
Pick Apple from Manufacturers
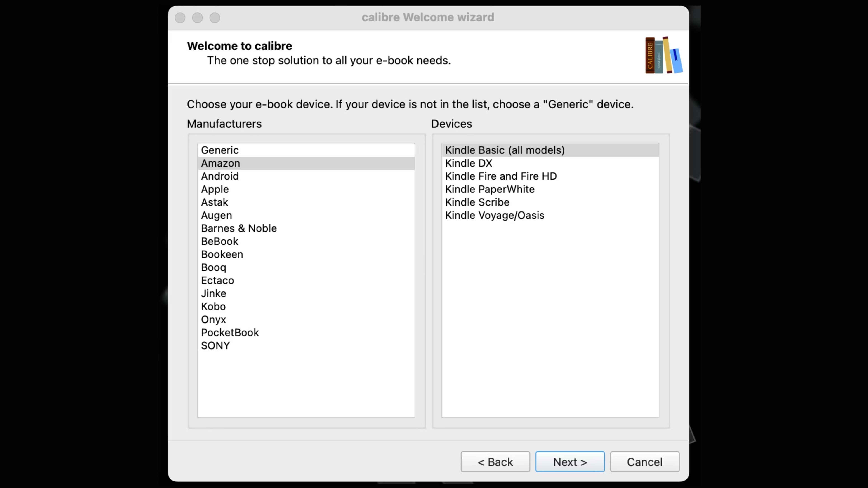click(306, 189)
